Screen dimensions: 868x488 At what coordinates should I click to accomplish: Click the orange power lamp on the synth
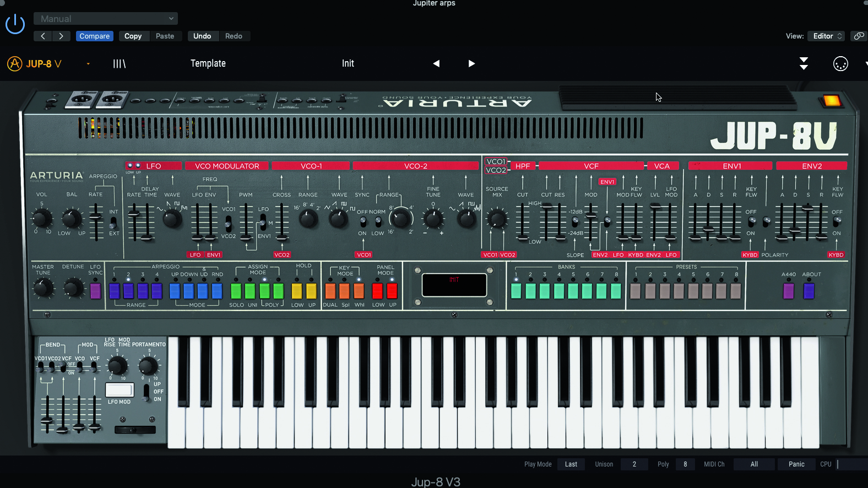point(831,101)
